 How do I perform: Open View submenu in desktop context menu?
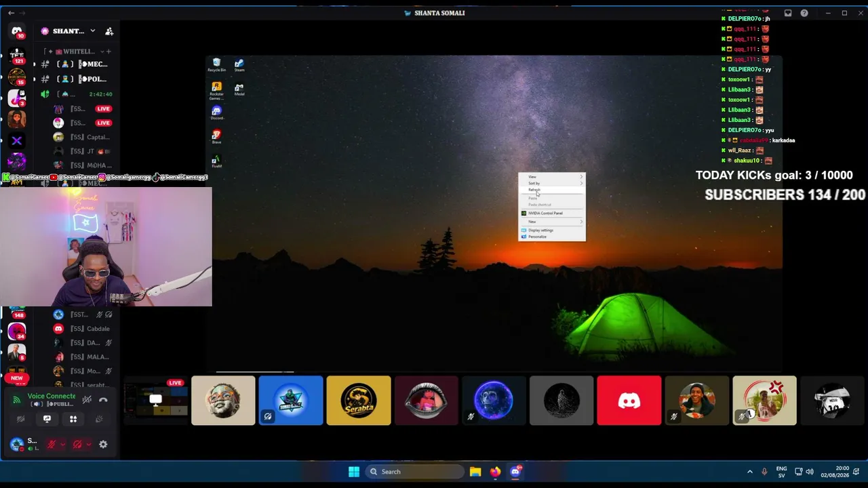coord(552,177)
